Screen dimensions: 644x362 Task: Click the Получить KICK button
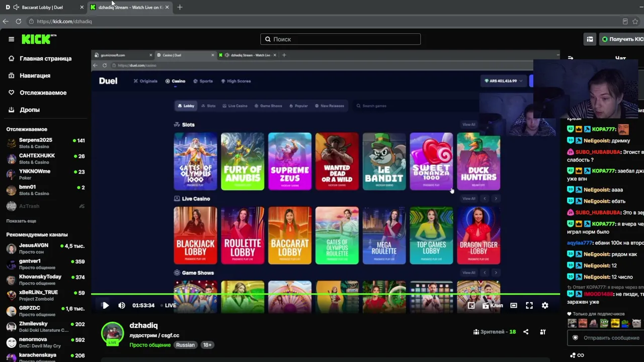[x=622, y=39]
